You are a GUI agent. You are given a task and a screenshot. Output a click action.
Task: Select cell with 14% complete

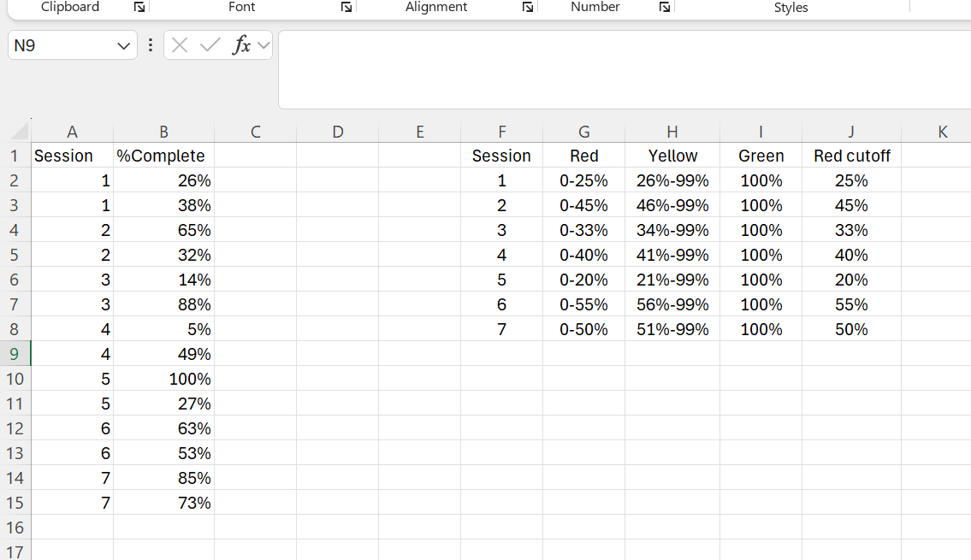click(x=163, y=280)
